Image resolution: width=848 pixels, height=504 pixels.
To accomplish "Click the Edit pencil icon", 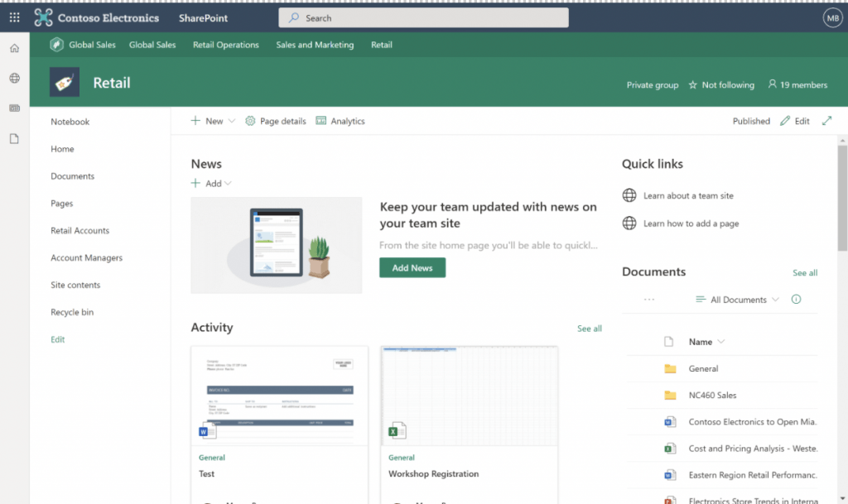I will click(785, 121).
